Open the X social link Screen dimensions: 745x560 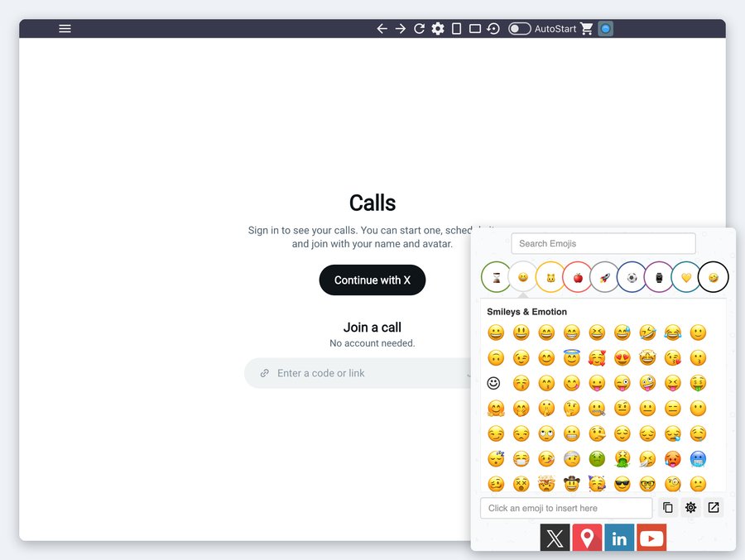coord(555,538)
